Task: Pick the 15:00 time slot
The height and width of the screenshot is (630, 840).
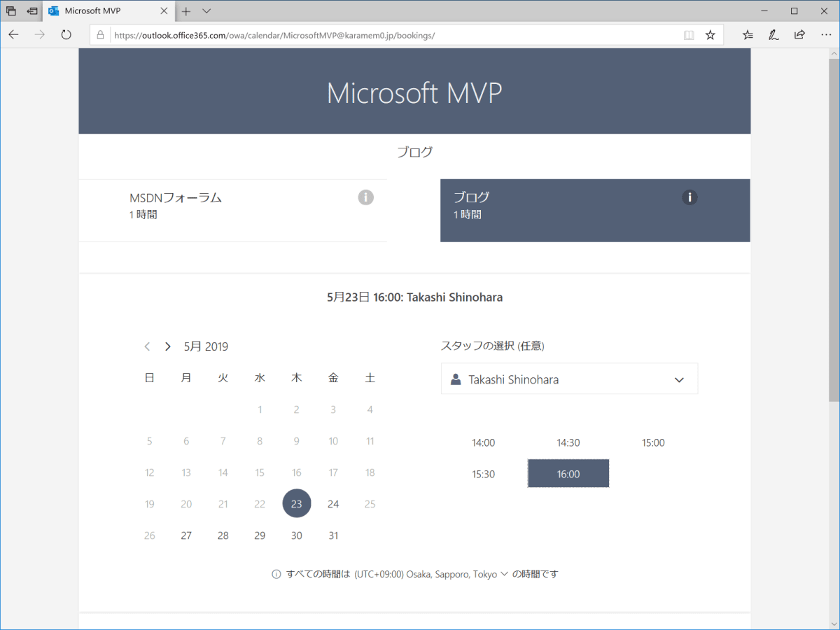Action: click(x=653, y=442)
